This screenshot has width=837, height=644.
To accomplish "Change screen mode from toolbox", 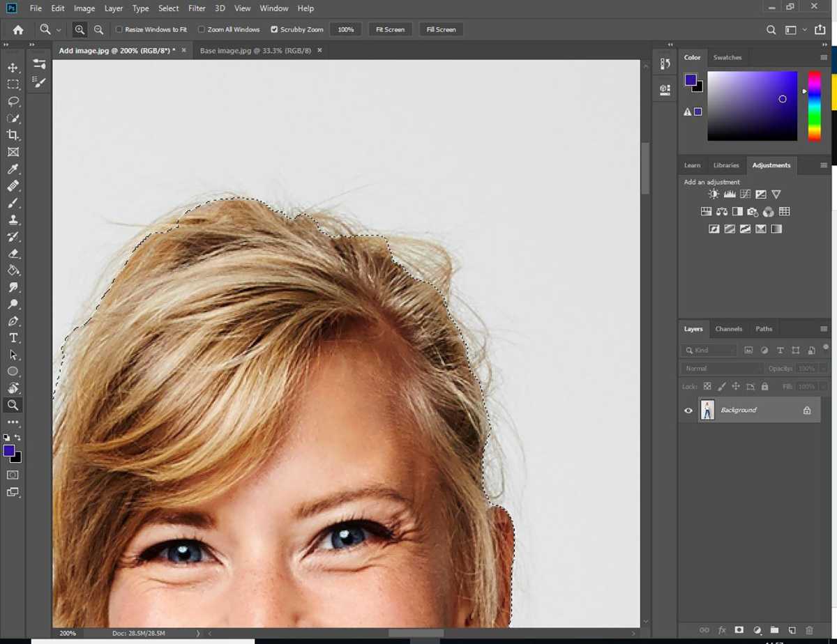I will (13, 492).
